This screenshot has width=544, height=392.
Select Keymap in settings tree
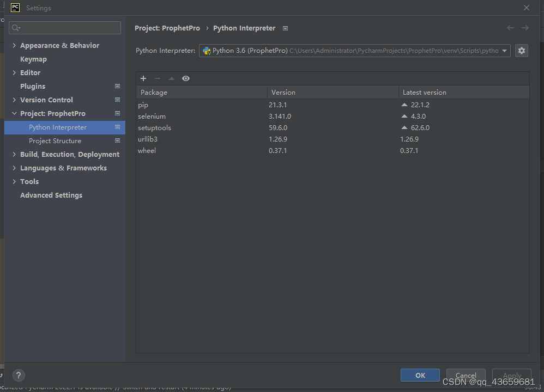click(x=33, y=59)
